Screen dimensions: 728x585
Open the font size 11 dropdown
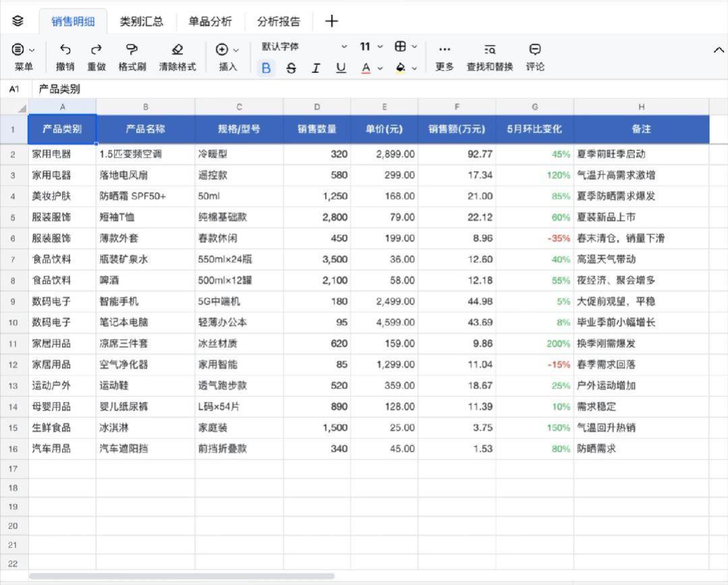click(x=371, y=47)
